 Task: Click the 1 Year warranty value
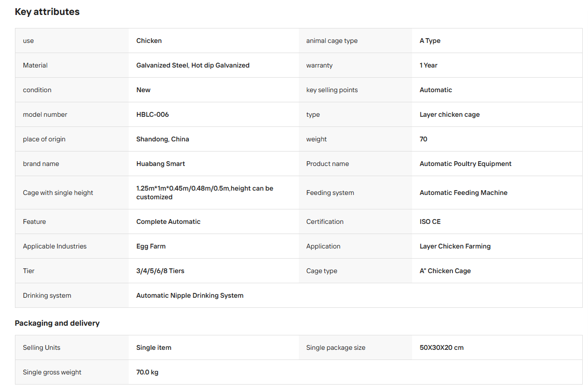point(428,65)
